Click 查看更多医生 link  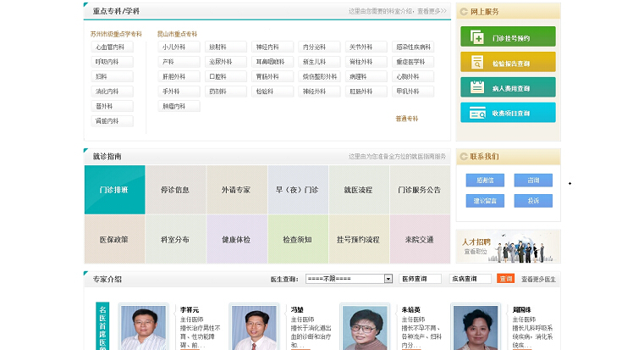(x=538, y=279)
